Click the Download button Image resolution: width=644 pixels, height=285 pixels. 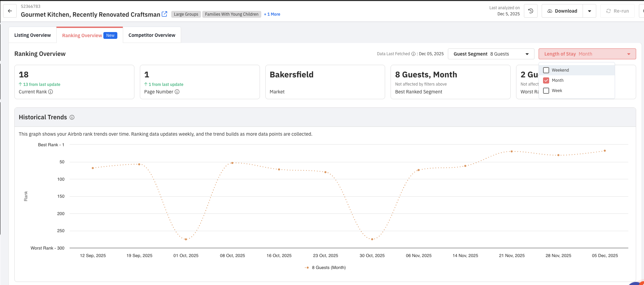[x=562, y=11]
